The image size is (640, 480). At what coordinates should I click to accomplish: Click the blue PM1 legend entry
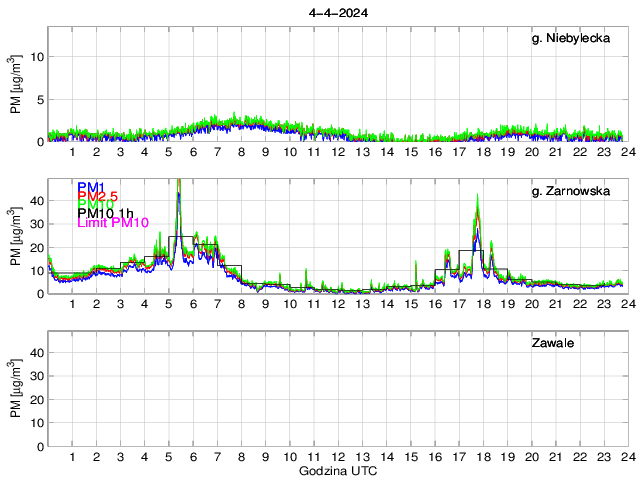91,187
